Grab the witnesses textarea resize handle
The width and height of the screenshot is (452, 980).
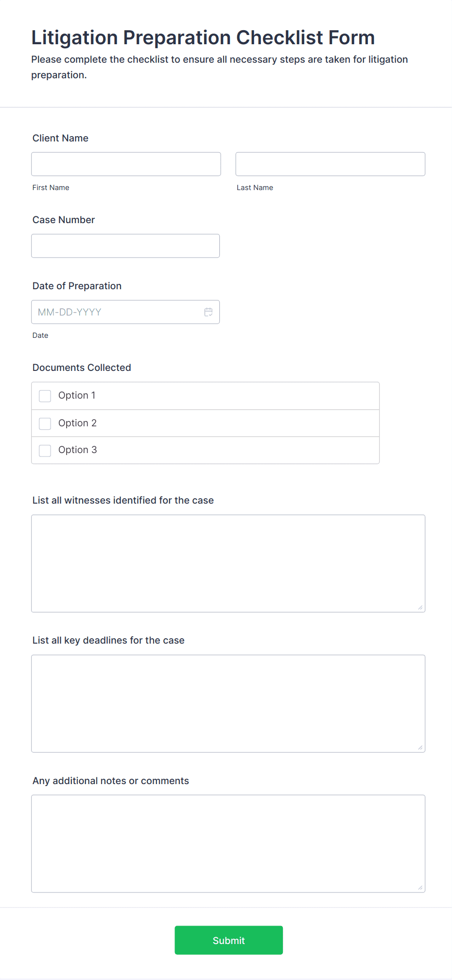[x=420, y=608]
